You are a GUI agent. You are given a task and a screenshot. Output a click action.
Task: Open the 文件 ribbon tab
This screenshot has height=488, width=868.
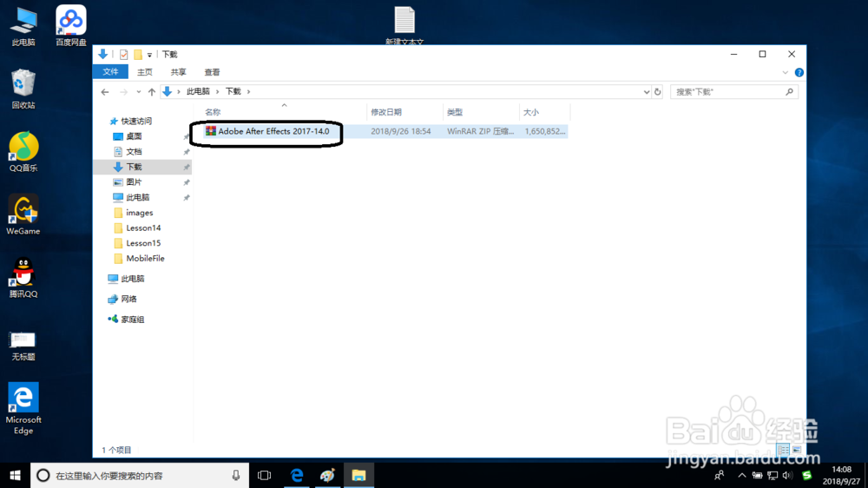pos(111,72)
